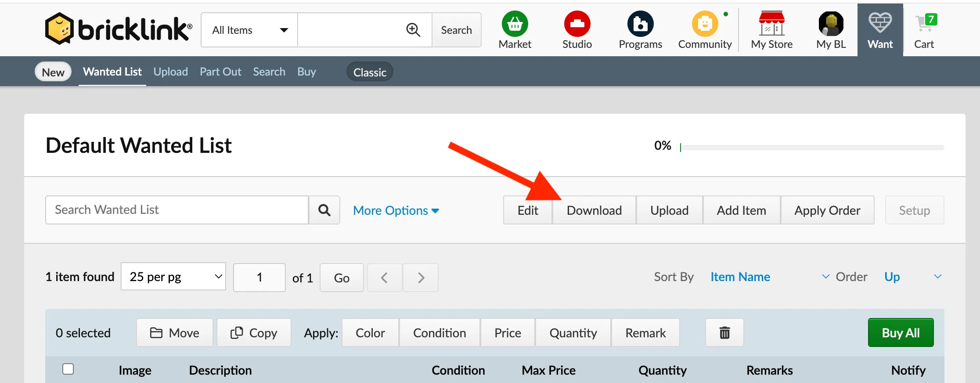Click the magnifier beside Search Wanted List
This screenshot has height=383, width=980.
[324, 210]
